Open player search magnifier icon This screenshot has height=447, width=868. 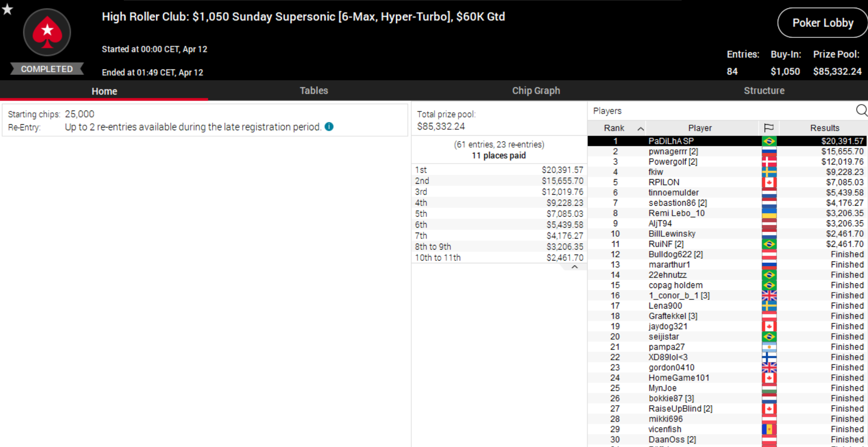click(861, 110)
